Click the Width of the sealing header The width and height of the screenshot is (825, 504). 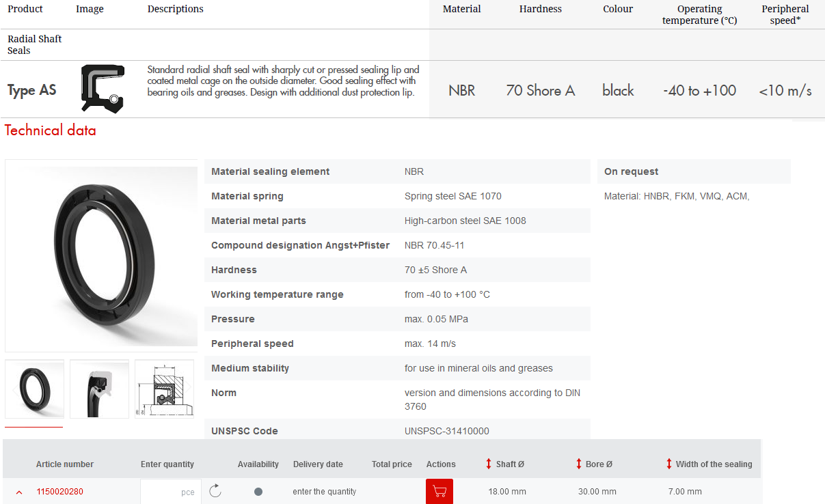pos(714,464)
